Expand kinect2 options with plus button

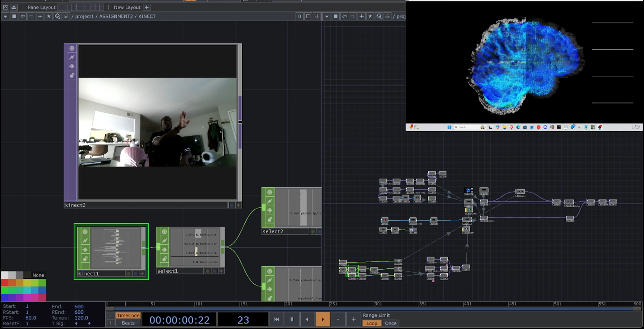pos(238,205)
